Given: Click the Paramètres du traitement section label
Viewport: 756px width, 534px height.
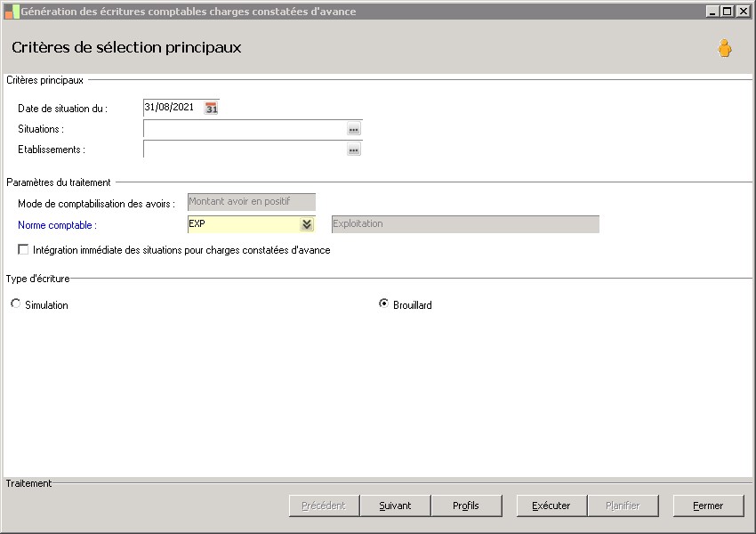Looking at the screenshot, I should pyautogui.click(x=59, y=182).
